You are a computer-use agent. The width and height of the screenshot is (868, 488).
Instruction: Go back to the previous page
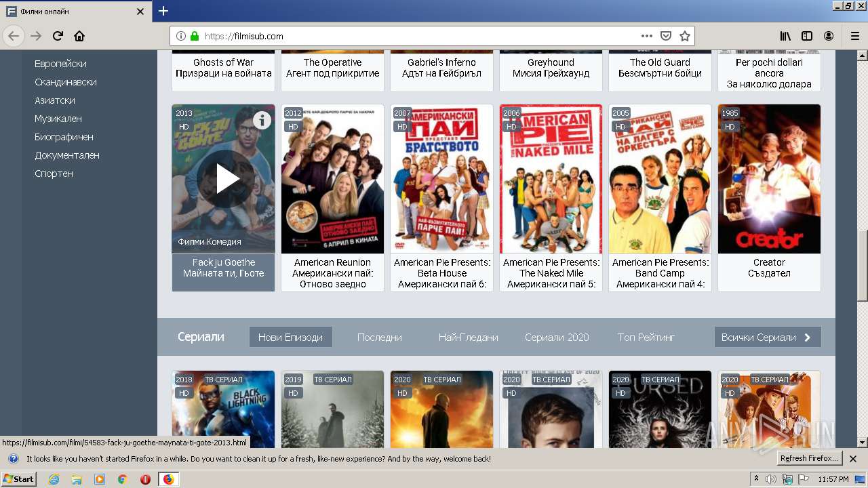tap(14, 36)
